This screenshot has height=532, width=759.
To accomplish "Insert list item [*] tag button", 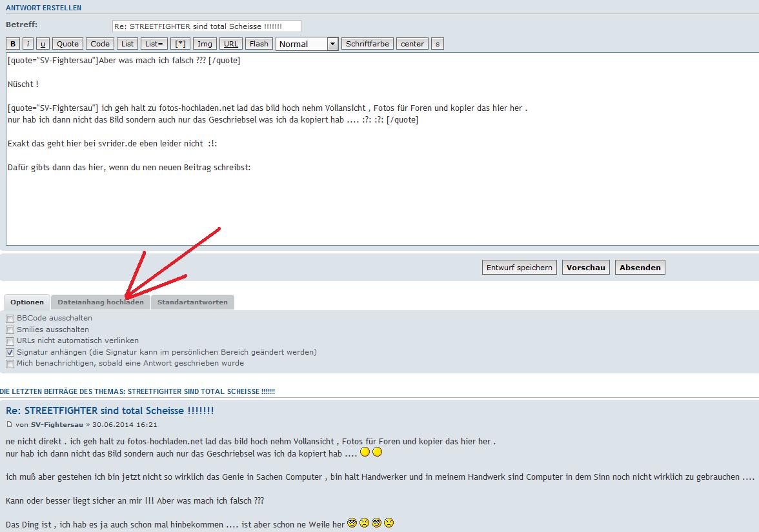I will tap(180, 44).
